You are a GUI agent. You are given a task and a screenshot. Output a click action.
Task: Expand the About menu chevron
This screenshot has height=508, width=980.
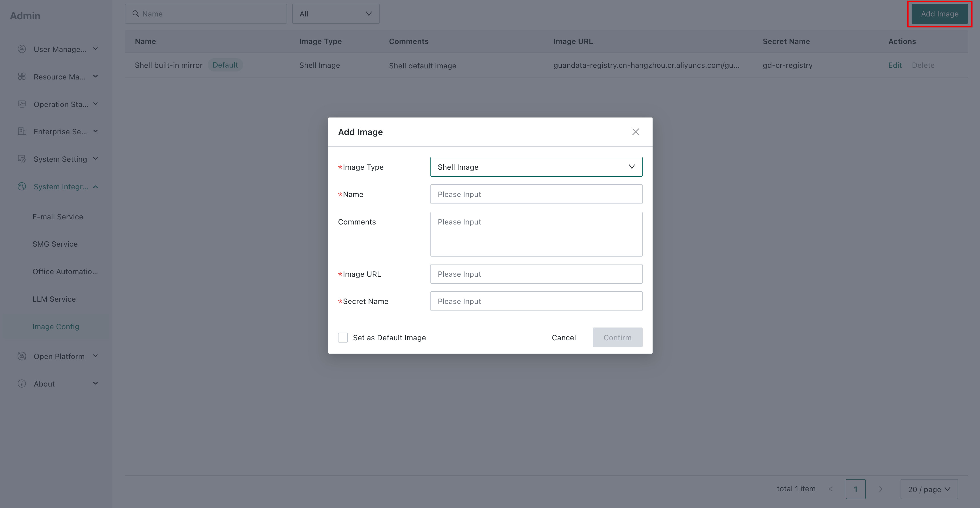(x=96, y=383)
